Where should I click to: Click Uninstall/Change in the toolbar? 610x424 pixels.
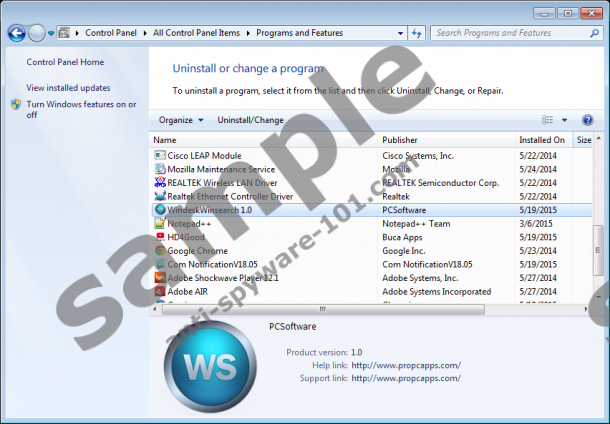click(250, 120)
